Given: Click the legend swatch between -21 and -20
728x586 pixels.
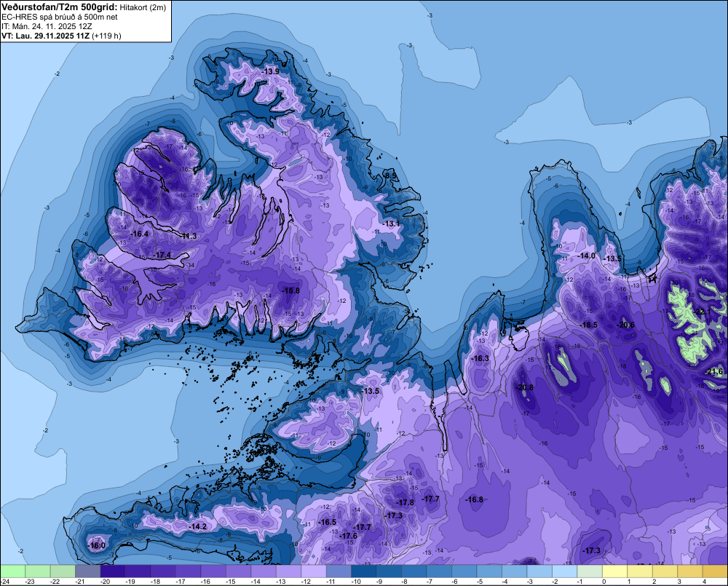Looking at the screenshot, I should [x=88, y=571].
